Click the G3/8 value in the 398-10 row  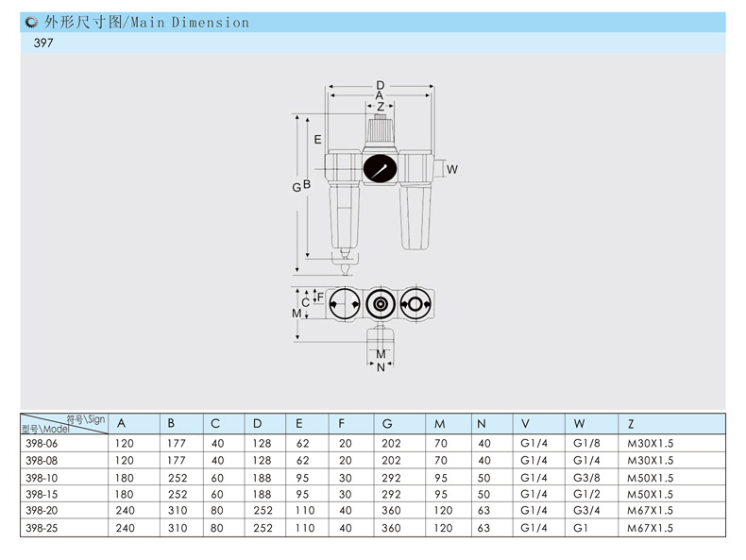pos(586,477)
